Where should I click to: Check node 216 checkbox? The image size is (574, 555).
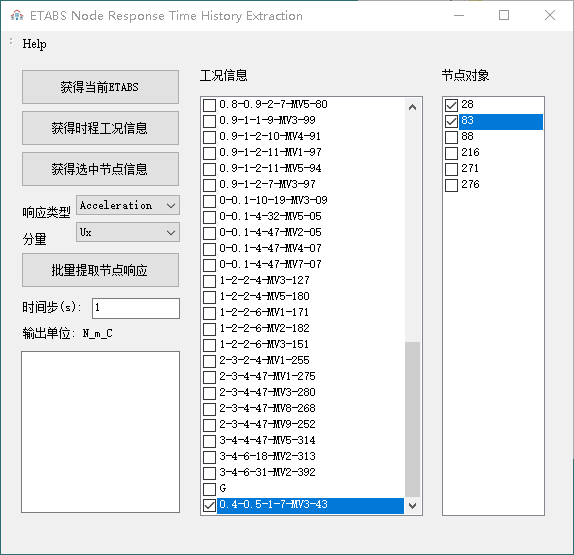click(x=451, y=153)
